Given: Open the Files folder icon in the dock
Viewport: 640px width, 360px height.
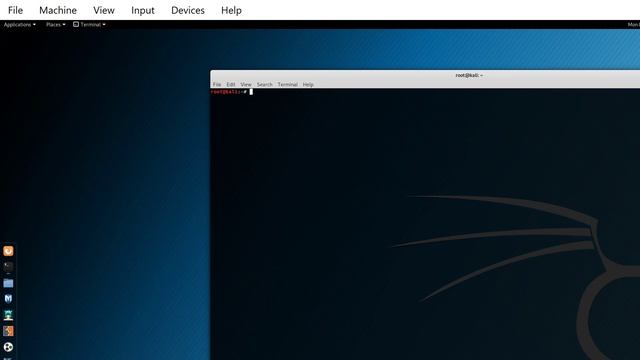Looking at the screenshot, I should 8,283.
